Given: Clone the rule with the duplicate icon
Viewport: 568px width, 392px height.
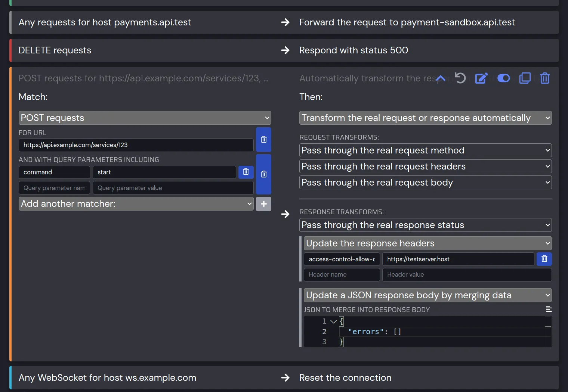Looking at the screenshot, I should pos(525,78).
